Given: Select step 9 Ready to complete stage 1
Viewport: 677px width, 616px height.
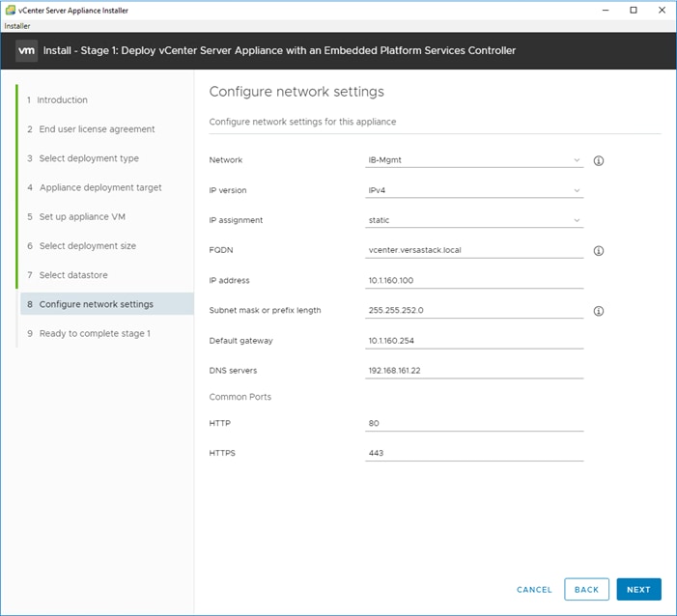Looking at the screenshot, I should click(89, 333).
